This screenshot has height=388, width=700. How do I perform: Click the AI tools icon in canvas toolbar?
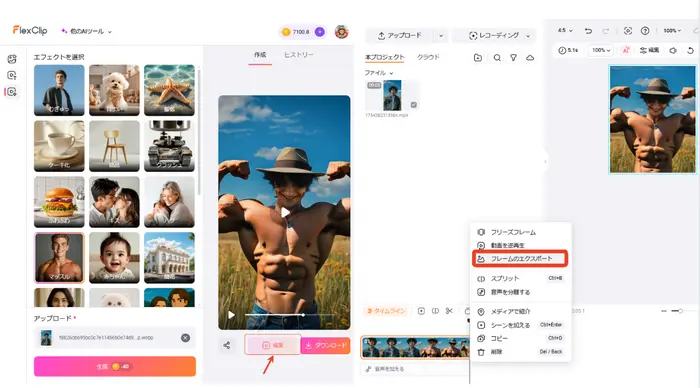tap(626, 50)
